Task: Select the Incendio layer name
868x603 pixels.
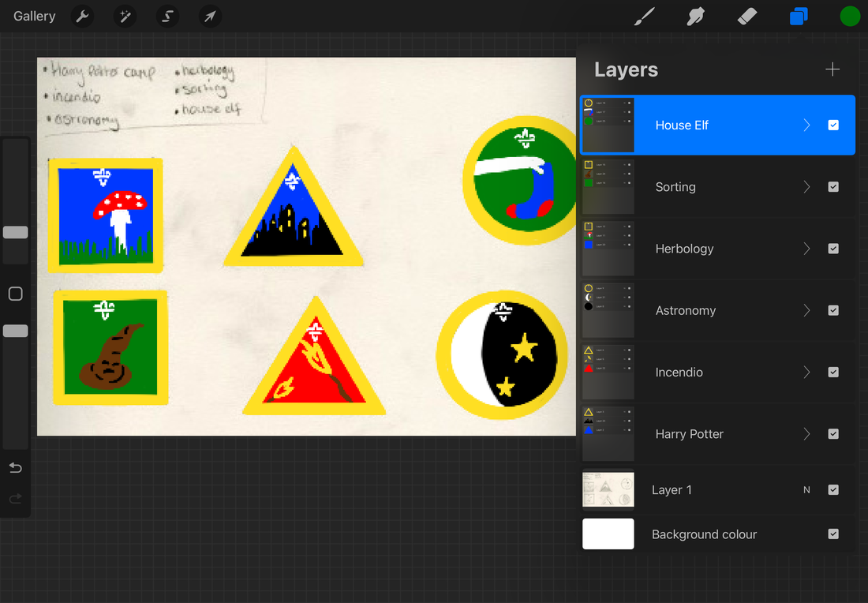Action: (x=679, y=372)
